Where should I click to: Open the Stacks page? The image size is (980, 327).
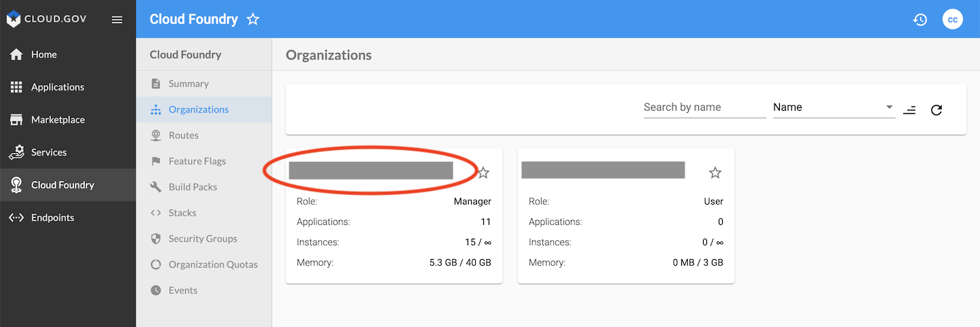click(x=204, y=213)
